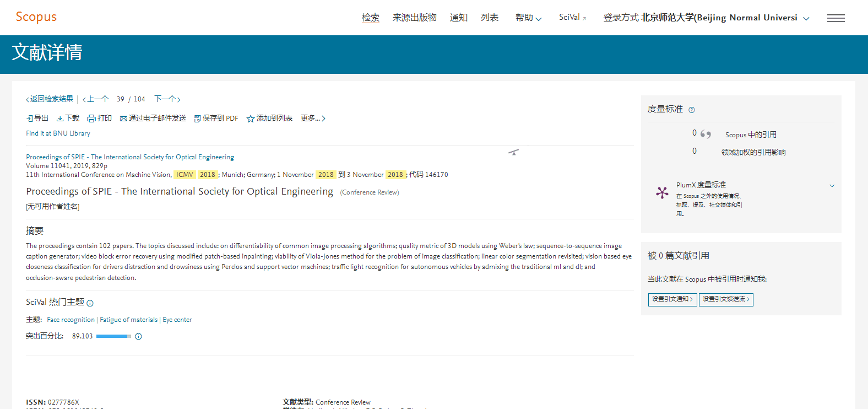Screen dimensions: 868x409
Task: Expand the PlumX 度量标准 section
Action: (x=832, y=186)
